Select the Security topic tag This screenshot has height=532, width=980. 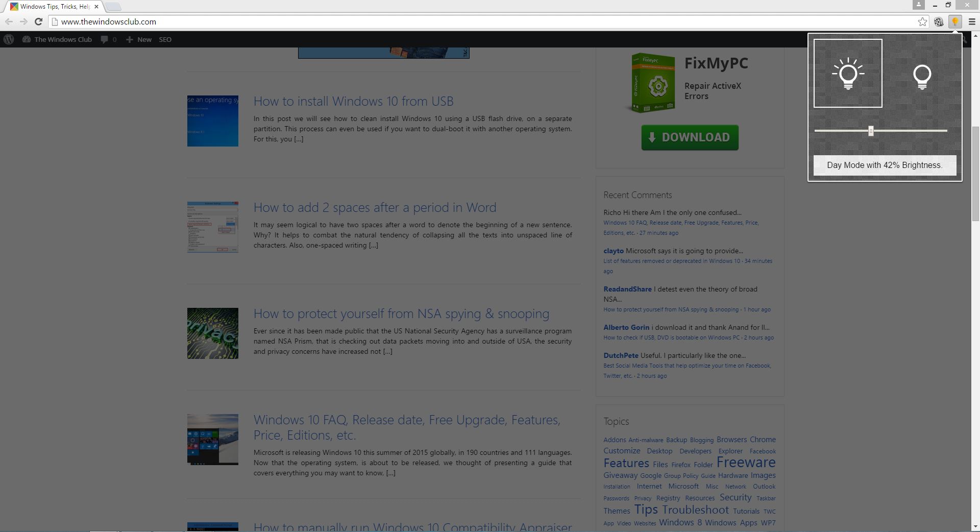736,497
